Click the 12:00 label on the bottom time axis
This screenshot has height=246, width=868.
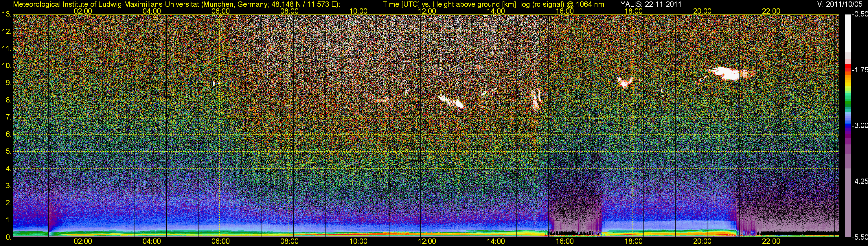427,241
